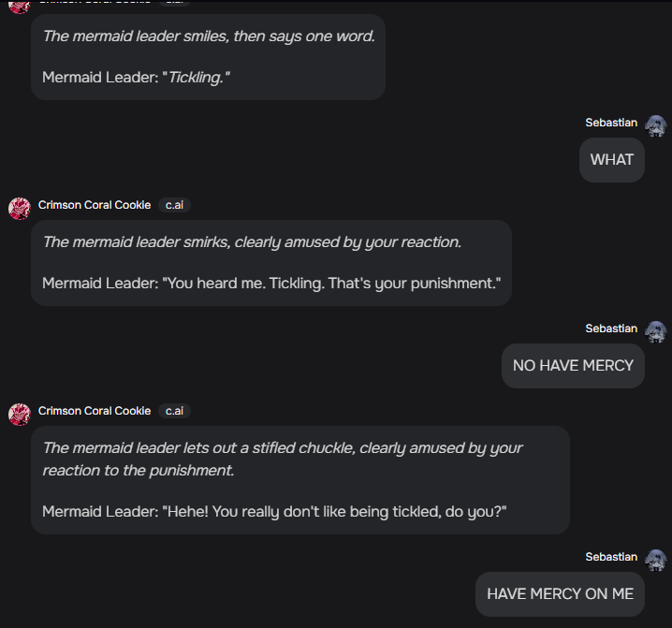Click Crimson Coral Cookie avatar above "You heard me" message
The image size is (672, 628).
[20, 208]
